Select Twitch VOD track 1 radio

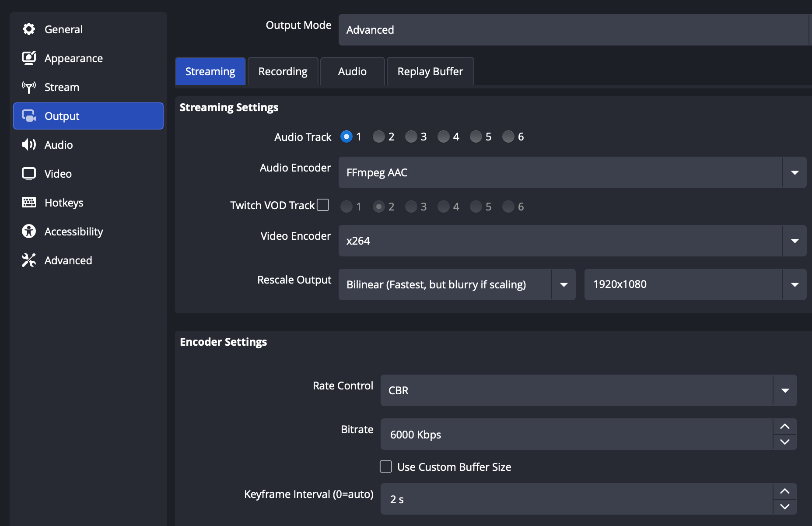346,207
